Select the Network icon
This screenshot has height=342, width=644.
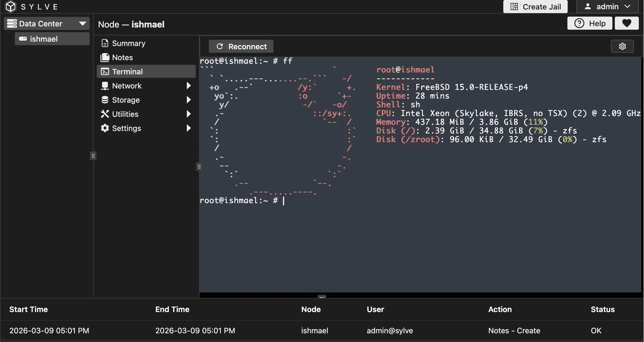105,85
